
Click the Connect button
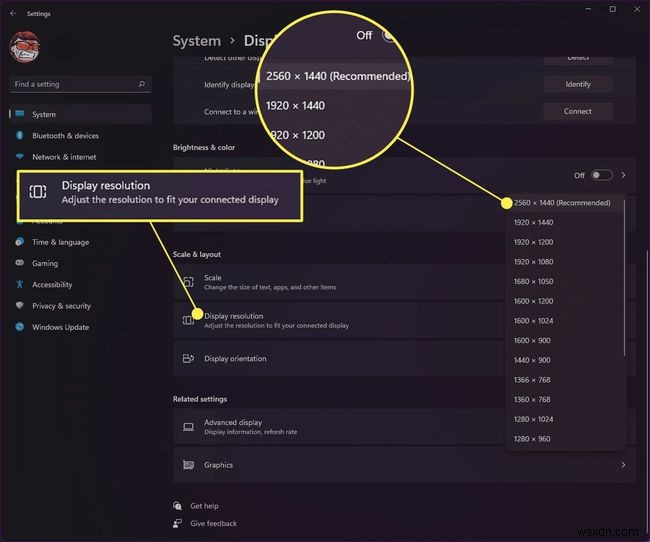click(578, 112)
